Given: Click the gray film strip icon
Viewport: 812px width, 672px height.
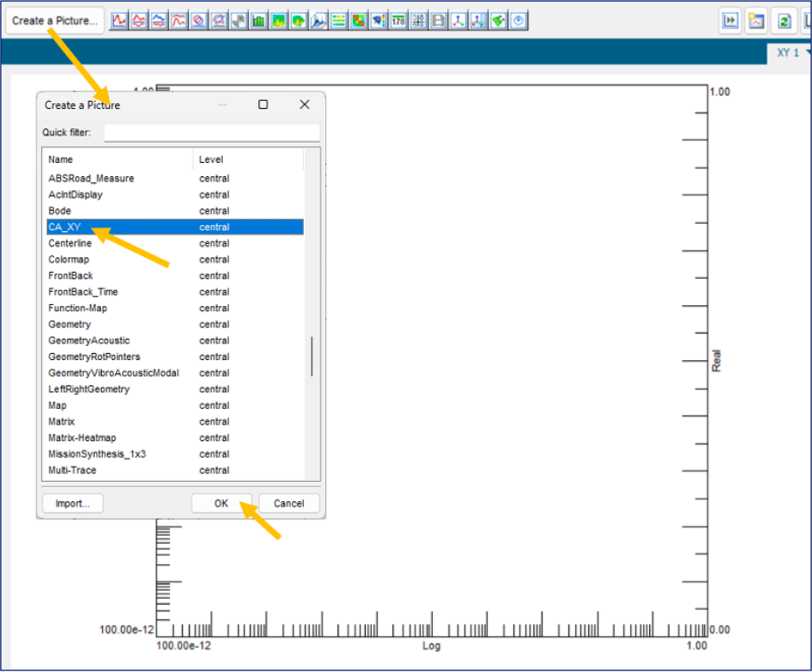Looking at the screenshot, I should [x=438, y=21].
